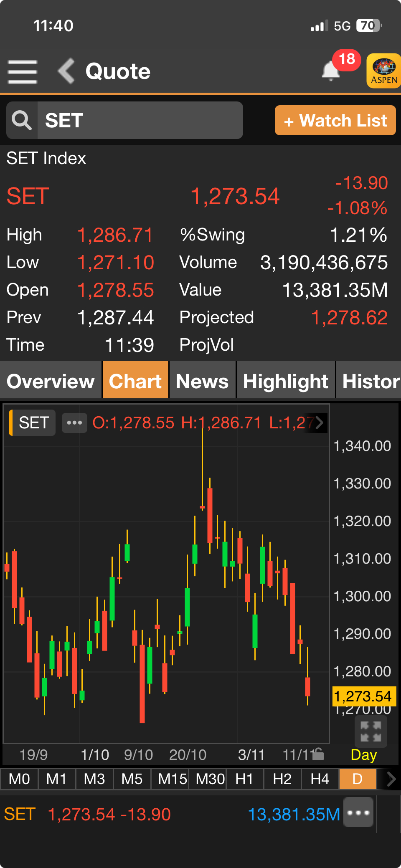Open the notifications bell

[331, 71]
